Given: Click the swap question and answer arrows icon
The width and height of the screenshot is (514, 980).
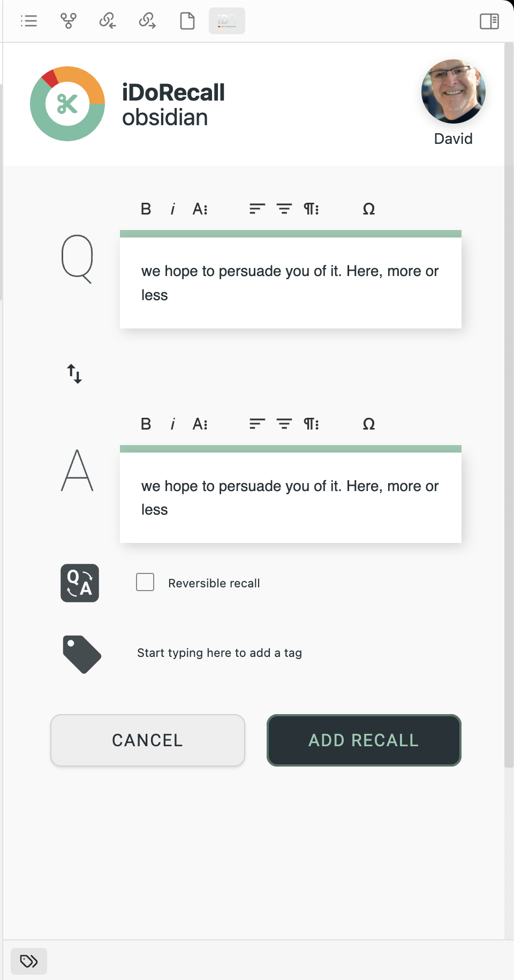Looking at the screenshot, I should 74,374.
